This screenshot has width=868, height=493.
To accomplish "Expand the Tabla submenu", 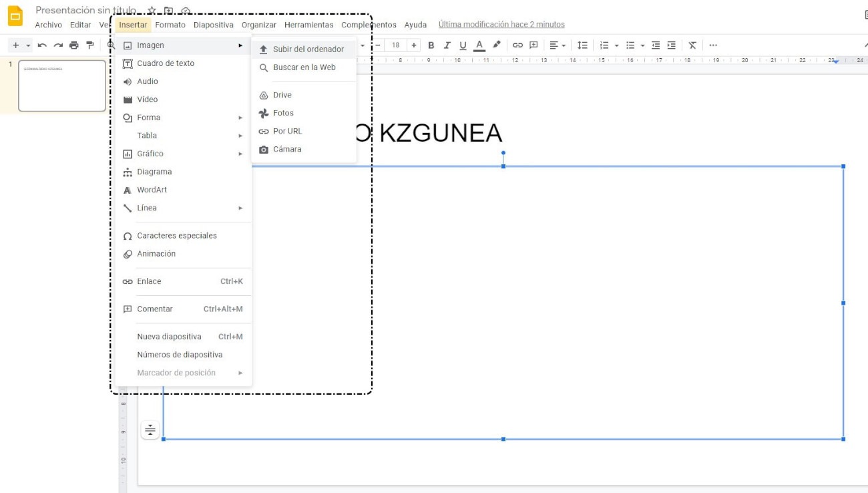I will [184, 136].
